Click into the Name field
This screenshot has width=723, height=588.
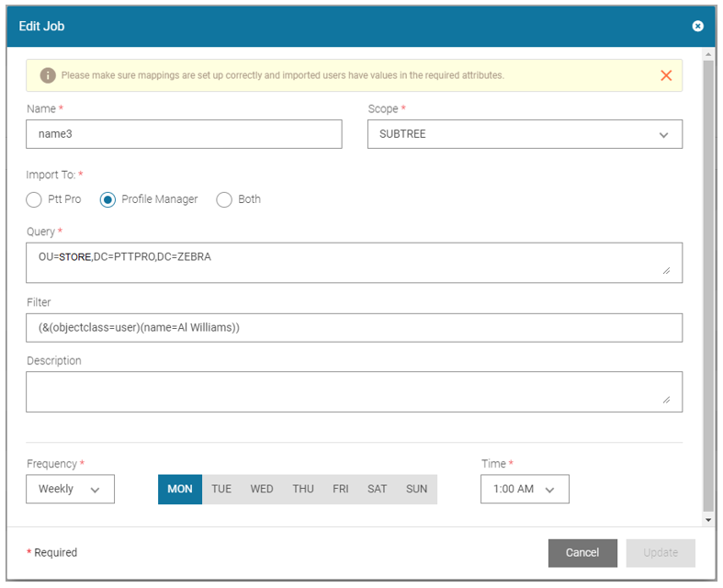tap(184, 134)
